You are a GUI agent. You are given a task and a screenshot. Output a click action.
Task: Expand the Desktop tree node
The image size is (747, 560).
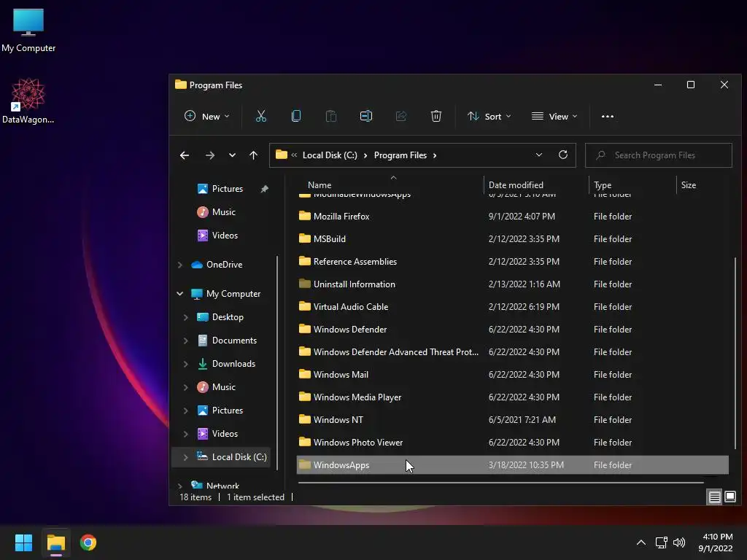186,317
